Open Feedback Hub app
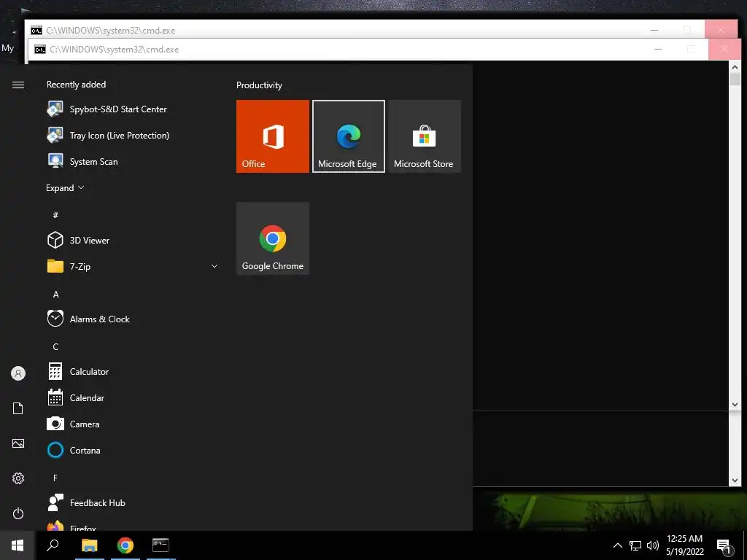Image resolution: width=747 pixels, height=560 pixels. 133,502
